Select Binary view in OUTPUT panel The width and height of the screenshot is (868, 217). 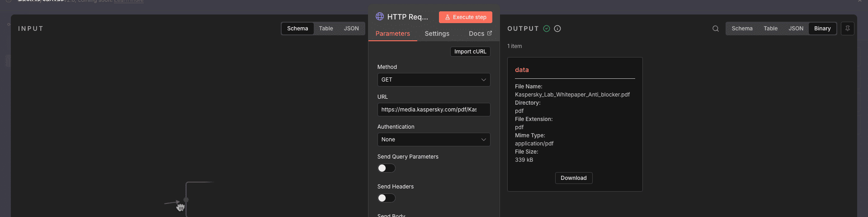click(x=822, y=29)
